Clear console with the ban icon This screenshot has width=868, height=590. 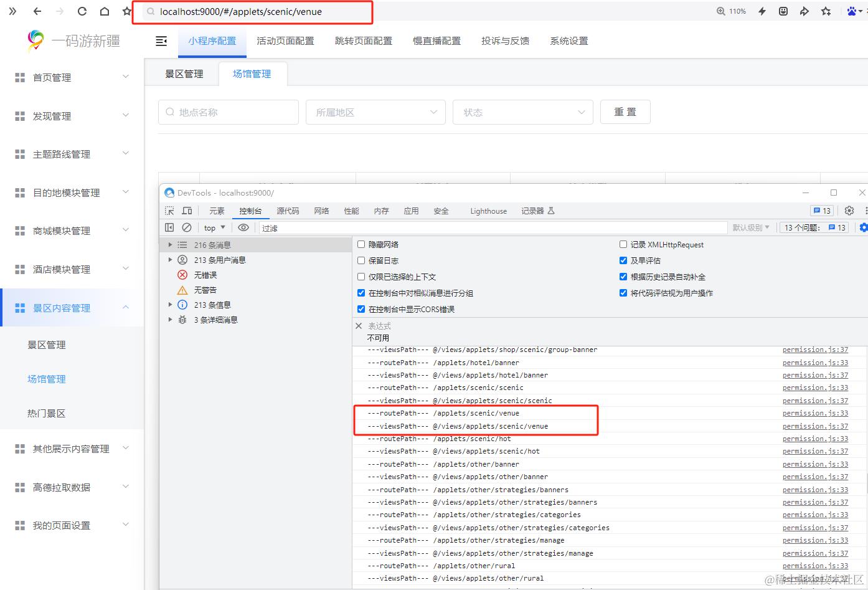[x=187, y=227]
